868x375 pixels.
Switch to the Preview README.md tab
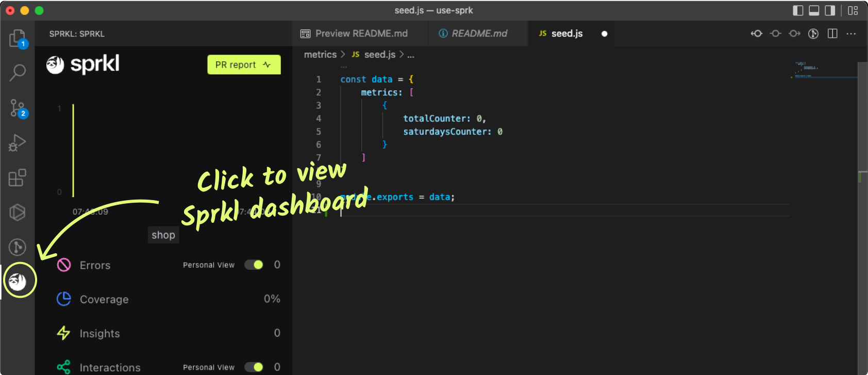(x=361, y=34)
